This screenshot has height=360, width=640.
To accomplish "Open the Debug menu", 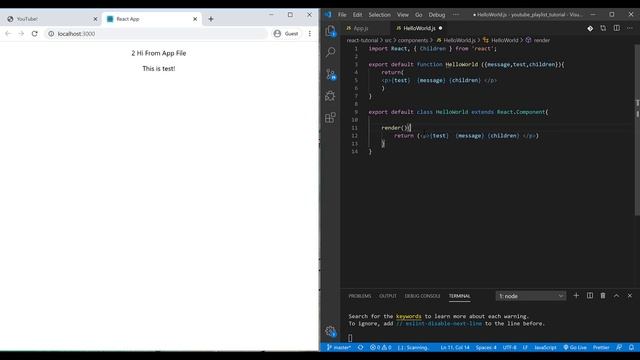I will pyautogui.click(x=437, y=15).
